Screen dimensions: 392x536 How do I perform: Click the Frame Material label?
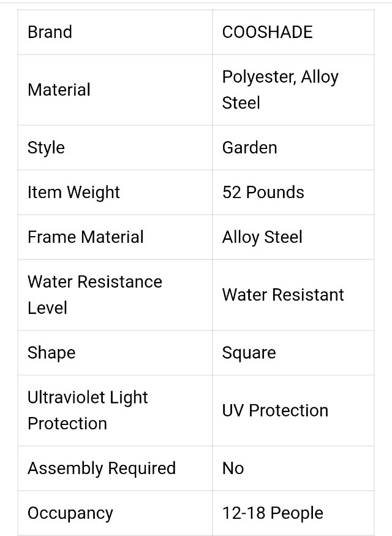pyautogui.click(x=86, y=237)
